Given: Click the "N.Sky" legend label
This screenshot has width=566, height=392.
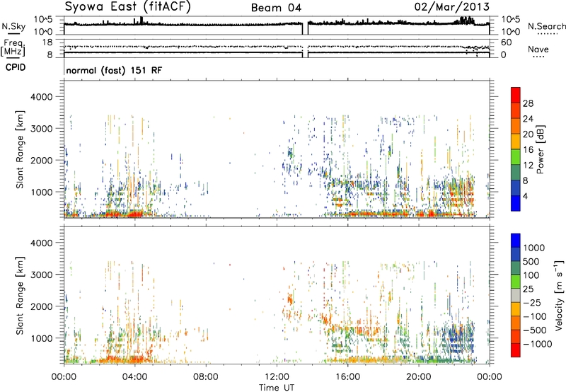Looking at the screenshot, I should click(x=13, y=26).
